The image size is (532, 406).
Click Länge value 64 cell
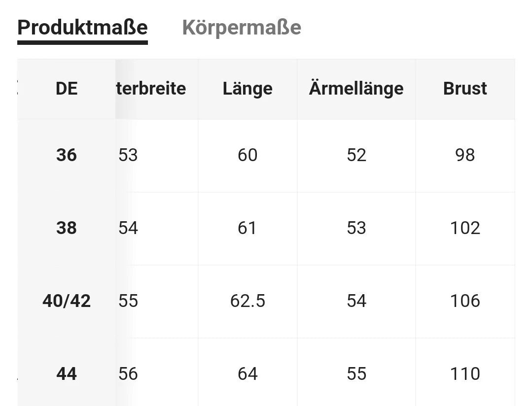click(248, 374)
